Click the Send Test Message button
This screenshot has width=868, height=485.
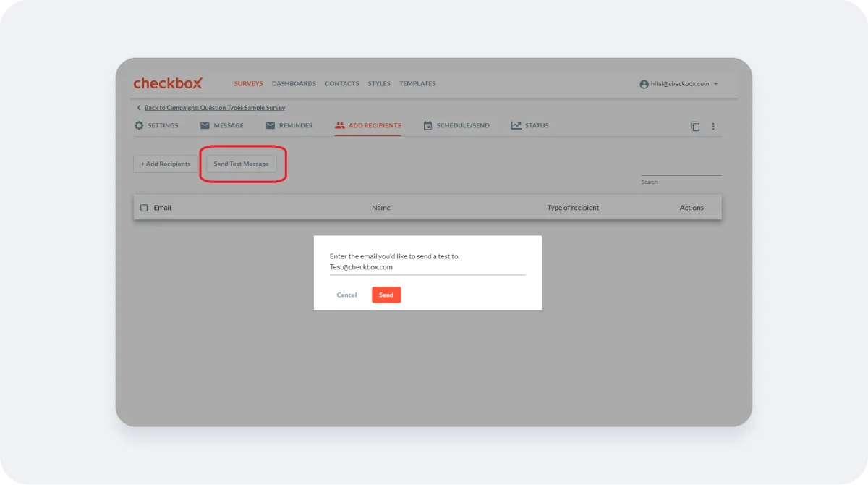(241, 164)
